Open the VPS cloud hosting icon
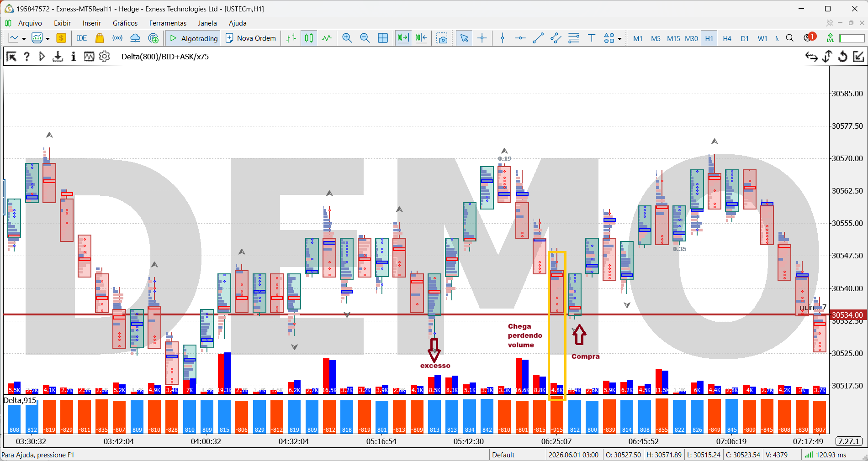Image resolution: width=868 pixels, height=461 pixels. (135, 38)
